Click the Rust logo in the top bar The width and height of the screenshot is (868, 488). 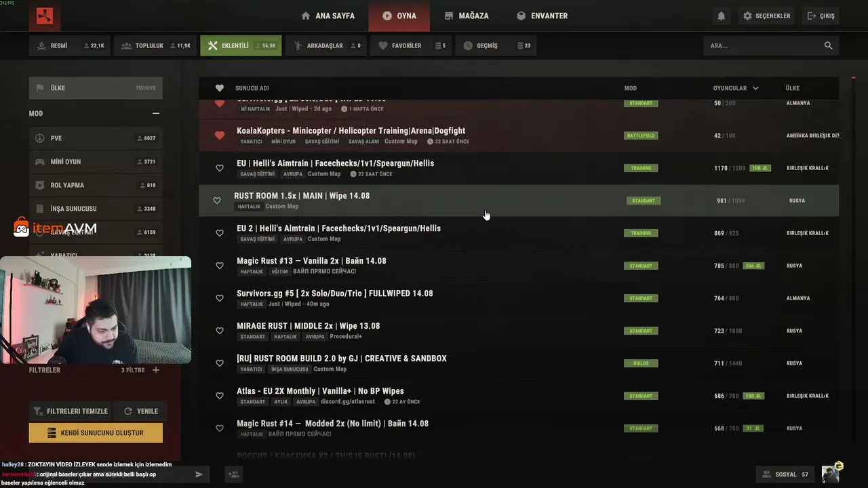(x=45, y=16)
